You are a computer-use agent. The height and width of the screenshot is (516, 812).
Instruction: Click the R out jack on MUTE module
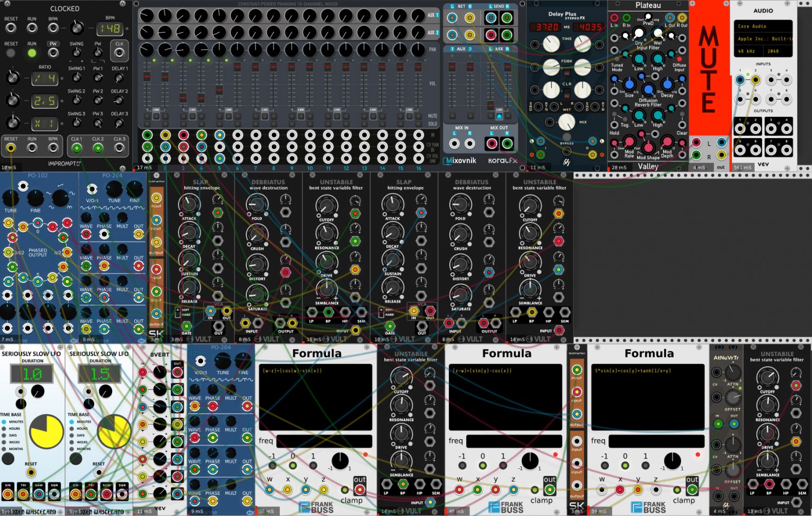pyautogui.click(x=722, y=155)
